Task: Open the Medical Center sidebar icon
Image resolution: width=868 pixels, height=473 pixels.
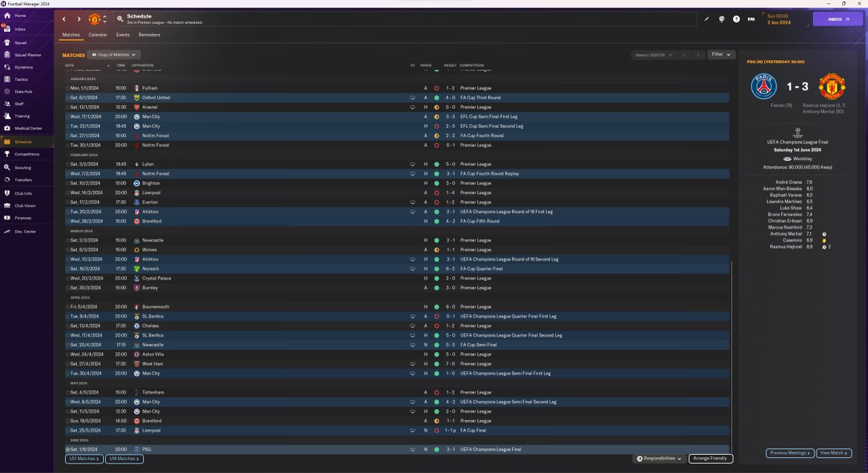Action: point(7,128)
